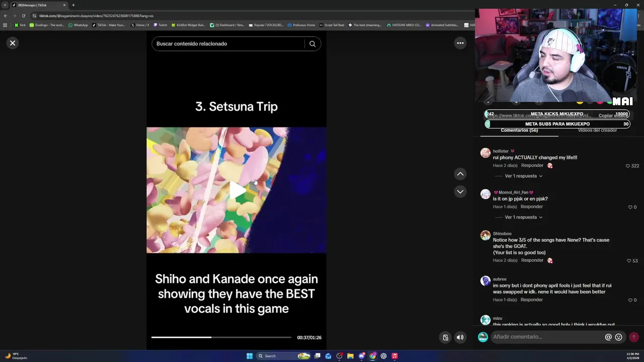The height and width of the screenshot is (362, 644).
Task: Open the three-dots more options menu
Action: pyautogui.click(x=460, y=43)
